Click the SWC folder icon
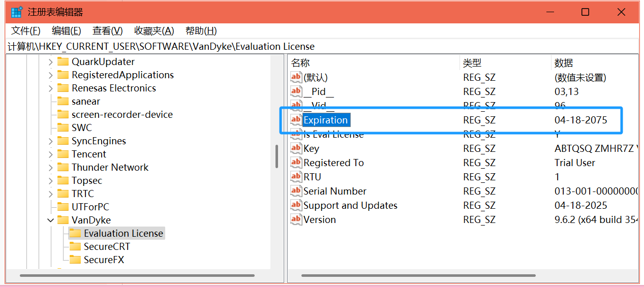 coord(63,127)
